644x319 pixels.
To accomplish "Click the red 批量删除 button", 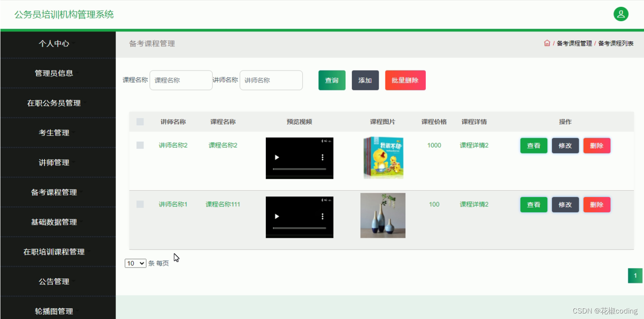I will point(405,80).
